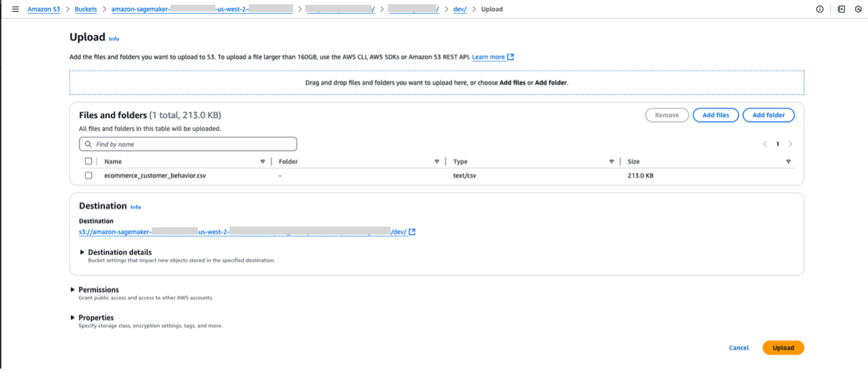Viewport: 868px width, 371px height.
Task: Click the Size column header
Action: (634, 162)
